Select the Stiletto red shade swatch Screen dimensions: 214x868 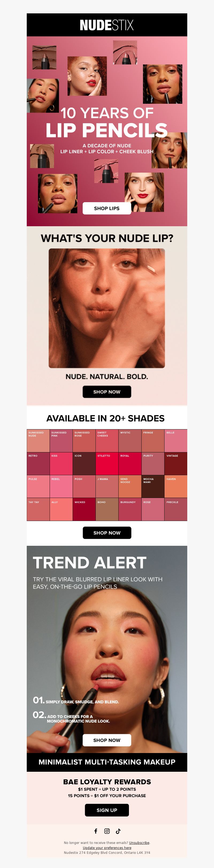pos(107,464)
